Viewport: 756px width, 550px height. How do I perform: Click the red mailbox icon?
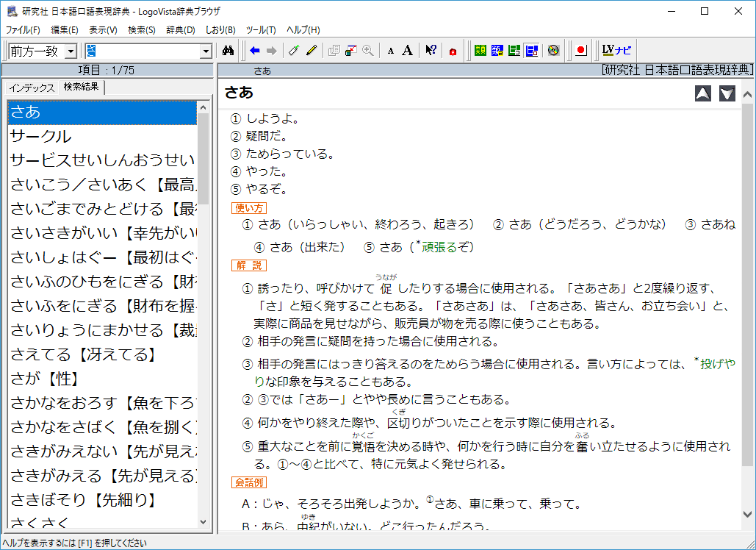pos(453,51)
